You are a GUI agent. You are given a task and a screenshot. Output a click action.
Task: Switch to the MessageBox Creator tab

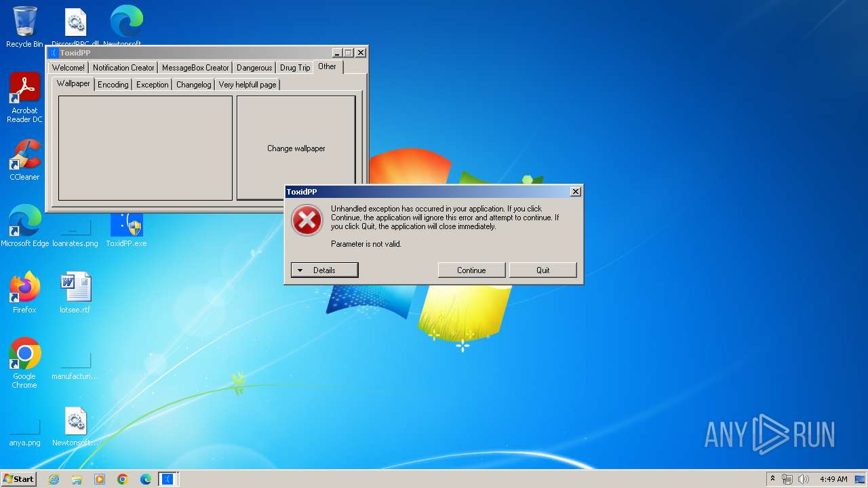195,68
